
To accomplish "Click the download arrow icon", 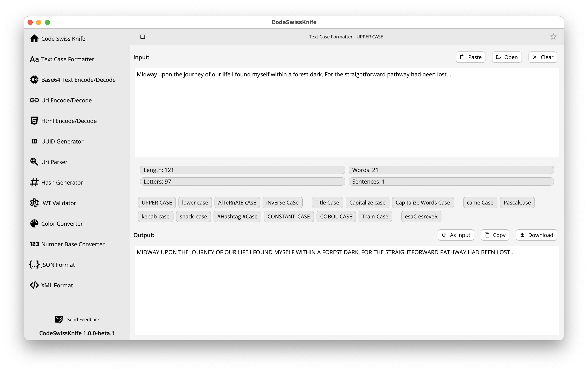I will coord(522,235).
